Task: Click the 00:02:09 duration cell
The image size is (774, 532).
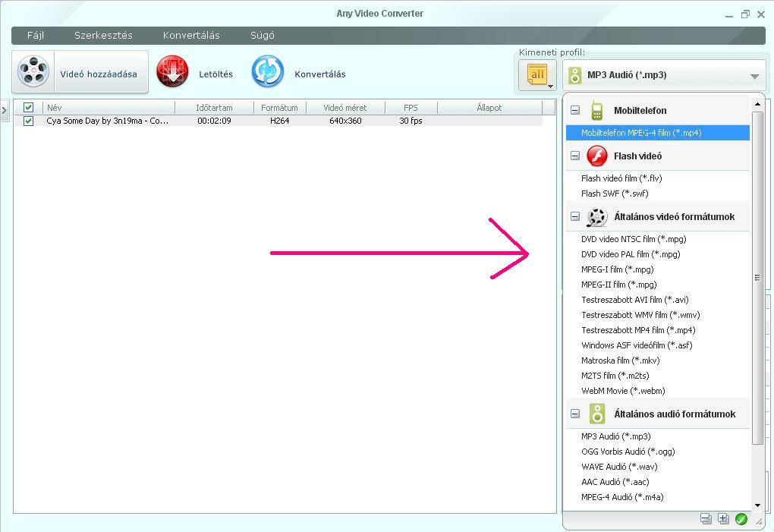Action: (x=214, y=121)
